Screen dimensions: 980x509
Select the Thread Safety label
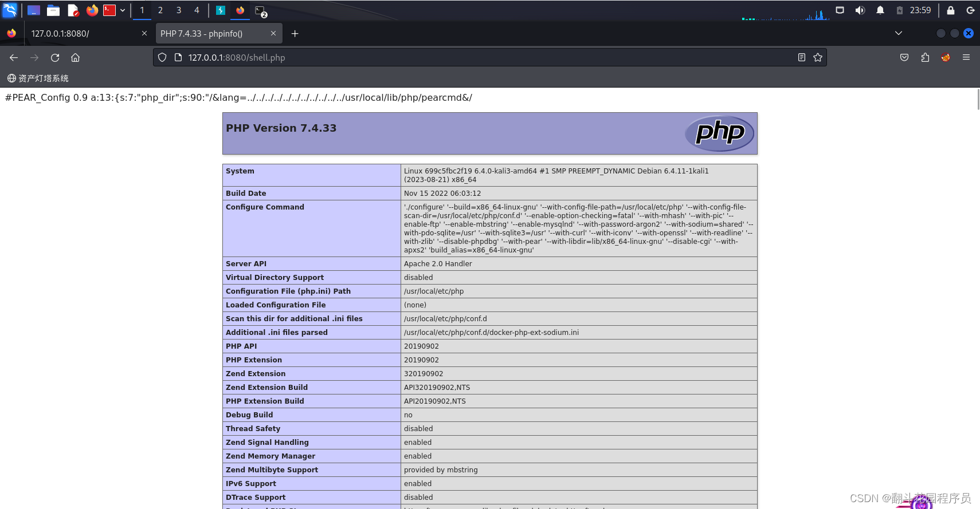pyautogui.click(x=253, y=429)
